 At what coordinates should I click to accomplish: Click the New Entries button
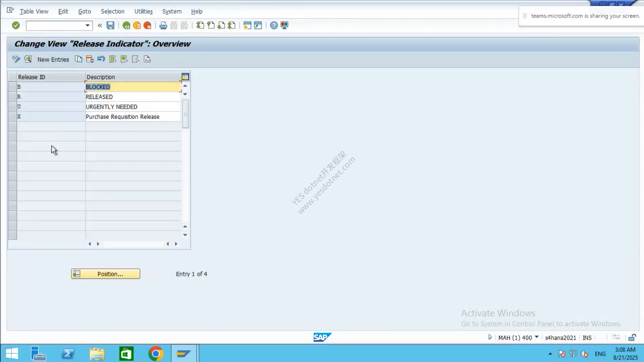point(53,59)
